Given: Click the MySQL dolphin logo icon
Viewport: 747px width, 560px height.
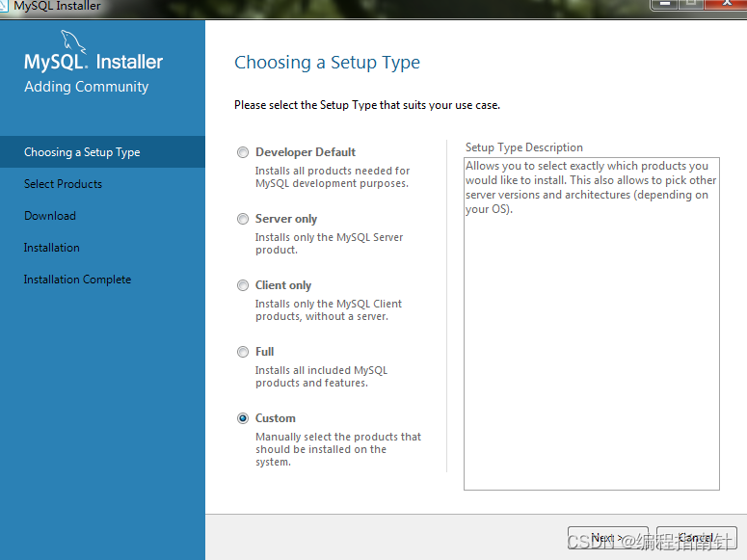Looking at the screenshot, I should [74, 41].
